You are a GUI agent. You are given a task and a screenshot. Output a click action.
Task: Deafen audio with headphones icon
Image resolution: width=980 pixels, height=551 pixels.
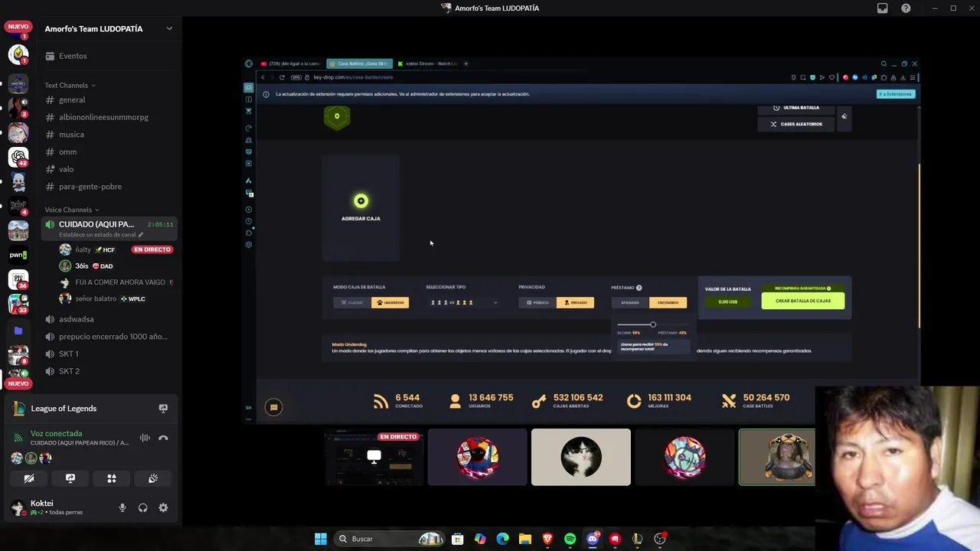pos(142,507)
